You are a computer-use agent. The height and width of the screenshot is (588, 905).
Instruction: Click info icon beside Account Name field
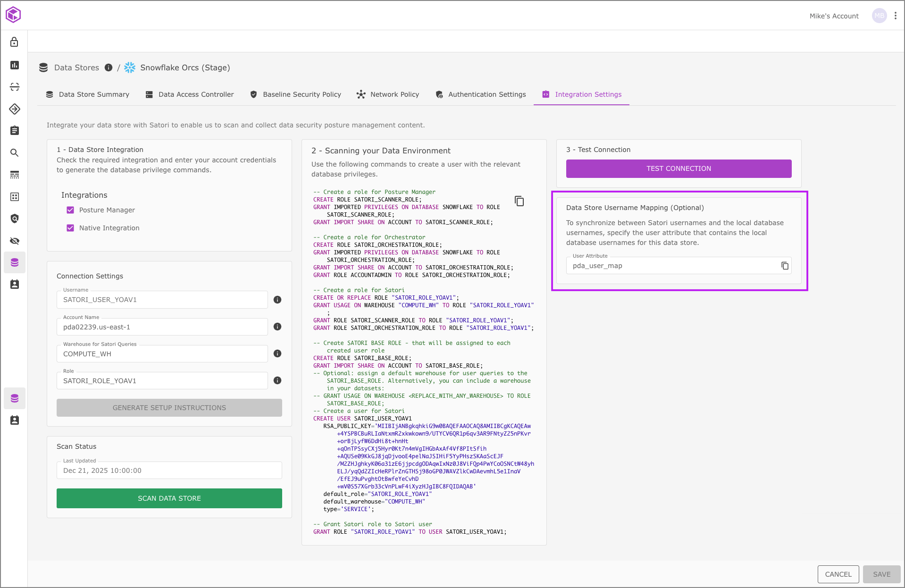point(277,327)
